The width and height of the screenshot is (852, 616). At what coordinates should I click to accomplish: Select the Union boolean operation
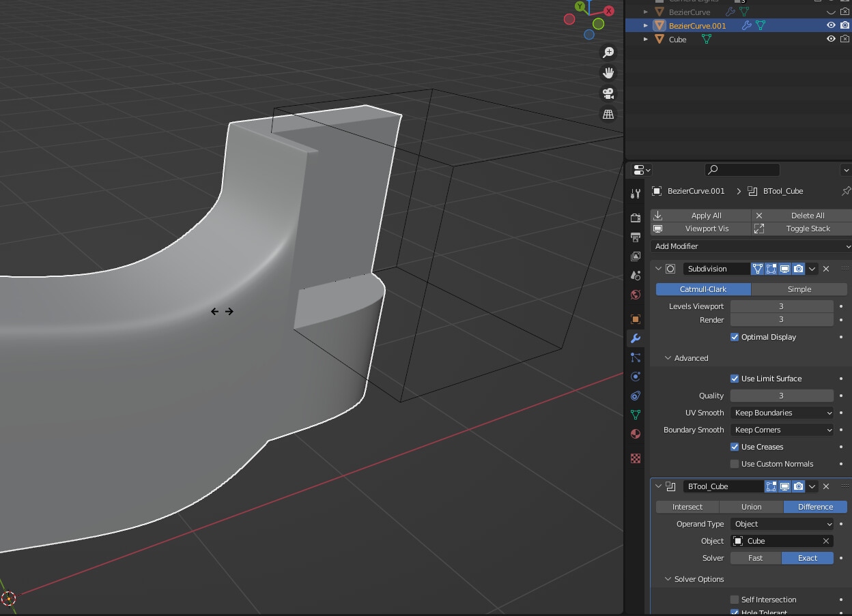point(752,507)
